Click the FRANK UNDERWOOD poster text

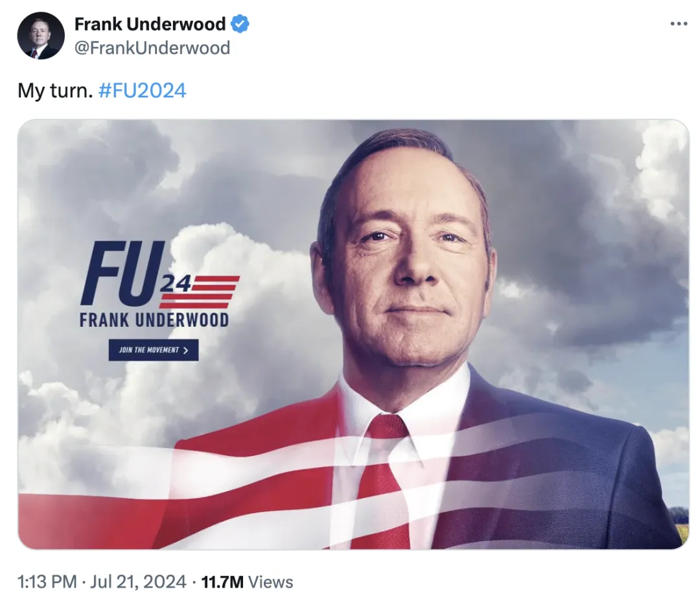(x=154, y=320)
